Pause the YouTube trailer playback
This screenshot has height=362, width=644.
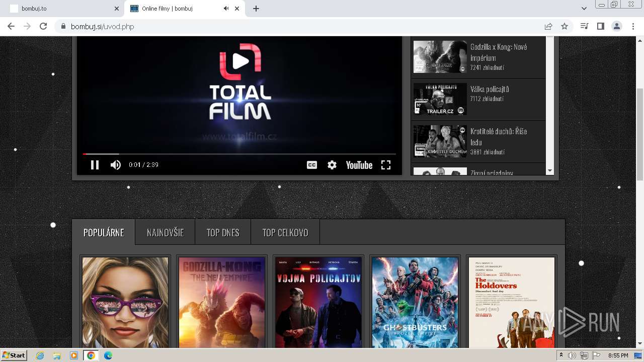tap(95, 165)
